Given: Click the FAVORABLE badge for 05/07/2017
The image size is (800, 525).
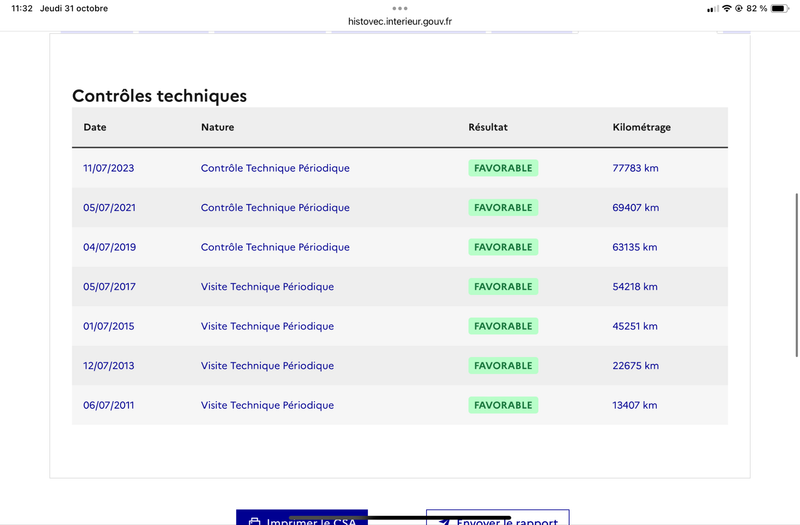Looking at the screenshot, I should click(503, 287).
